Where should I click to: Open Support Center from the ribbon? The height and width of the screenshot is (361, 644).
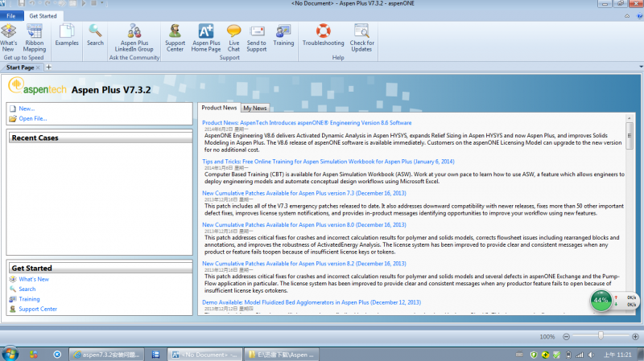175,37
